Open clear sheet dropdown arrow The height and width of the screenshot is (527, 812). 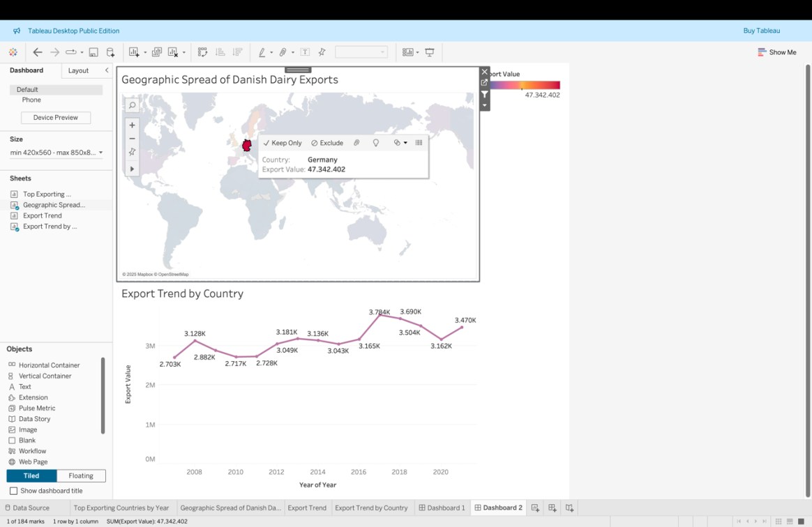(184, 53)
